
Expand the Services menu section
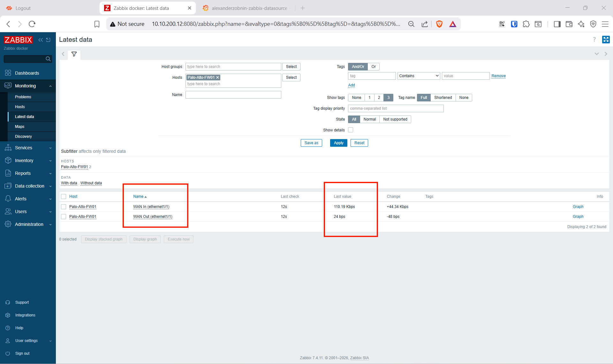click(x=28, y=148)
